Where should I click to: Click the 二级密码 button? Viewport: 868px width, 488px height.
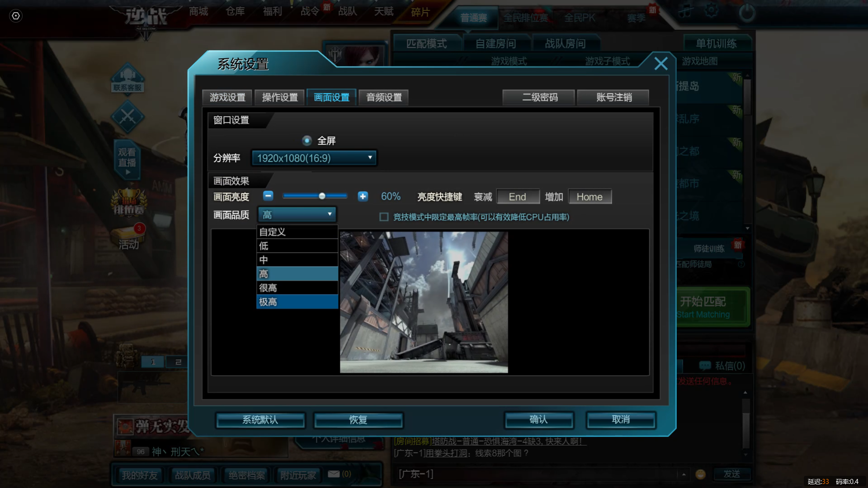(x=538, y=97)
